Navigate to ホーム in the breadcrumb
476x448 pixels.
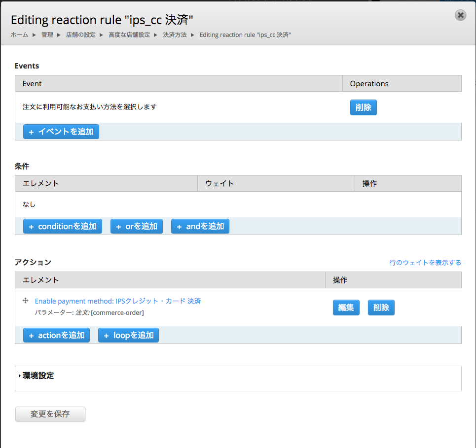coord(19,34)
